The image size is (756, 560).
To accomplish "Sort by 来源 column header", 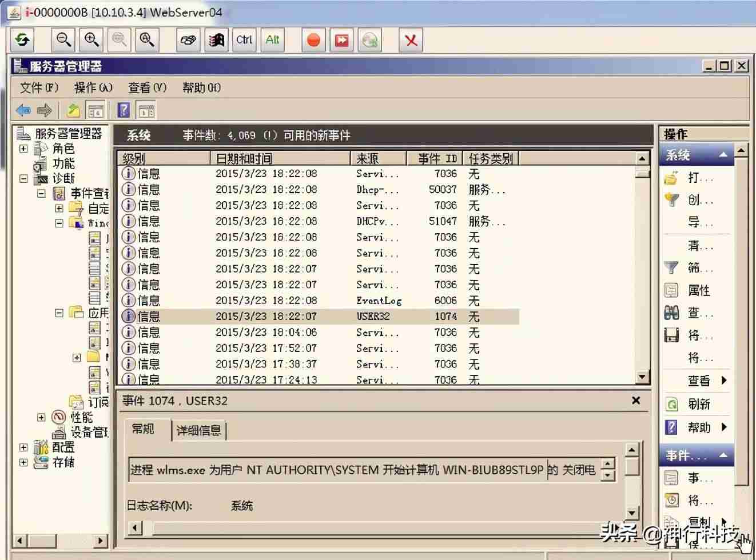I will [378, 158].
